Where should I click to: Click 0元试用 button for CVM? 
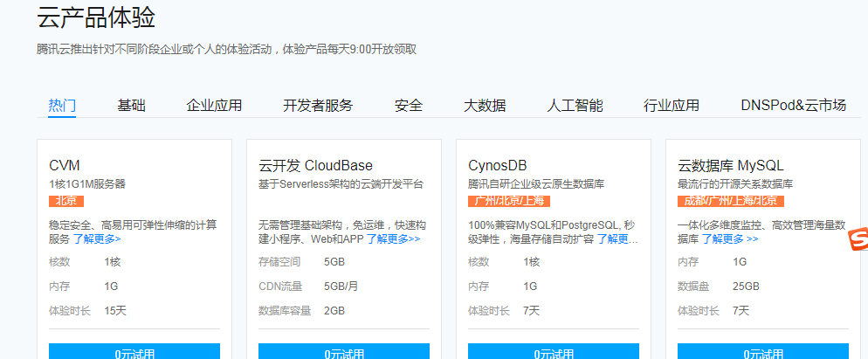point(134,351)
